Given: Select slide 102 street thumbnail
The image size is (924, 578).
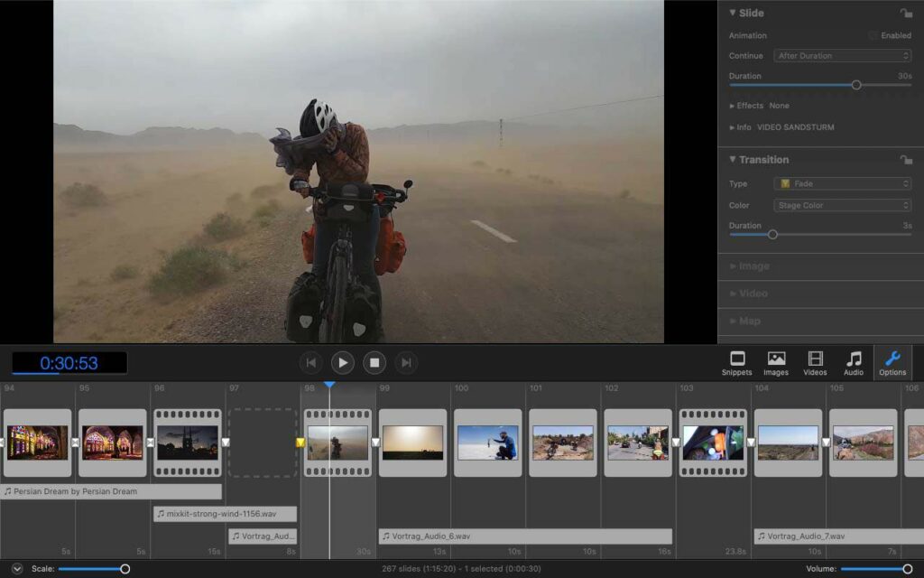Looking at the screenshot, I should click(x=638, y=443).
